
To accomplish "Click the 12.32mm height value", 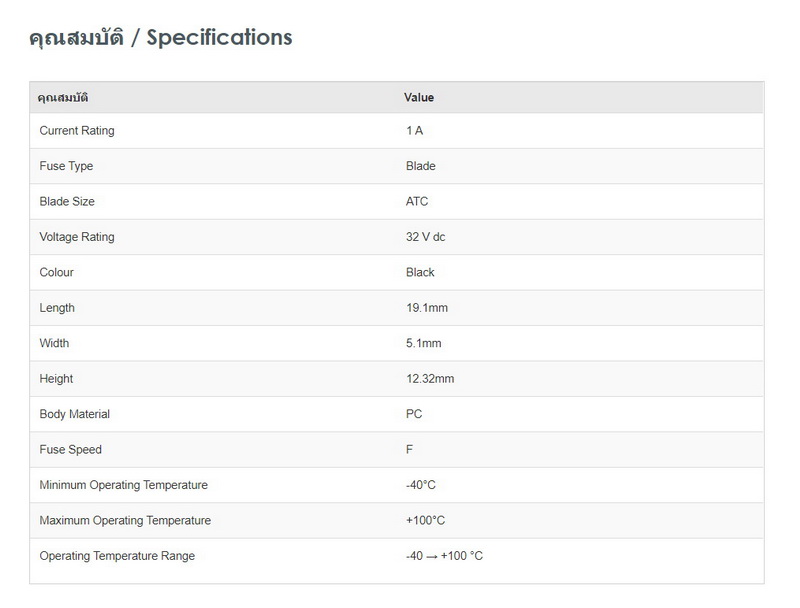I will 430,379.
